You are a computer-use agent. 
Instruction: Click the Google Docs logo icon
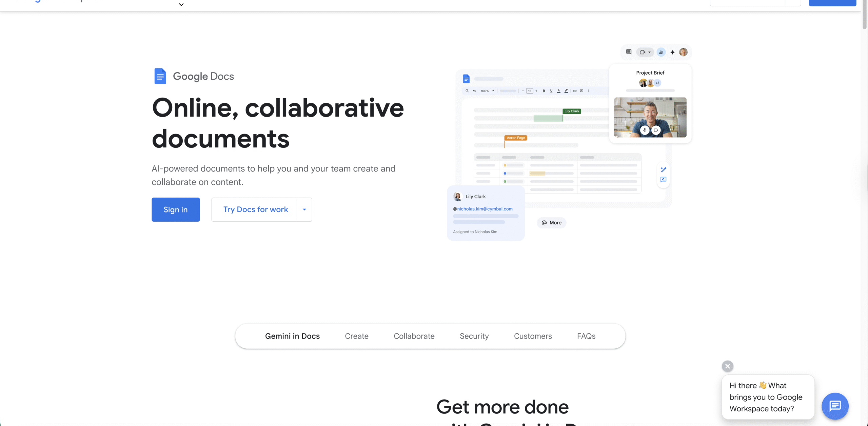[x=160, y=76]
